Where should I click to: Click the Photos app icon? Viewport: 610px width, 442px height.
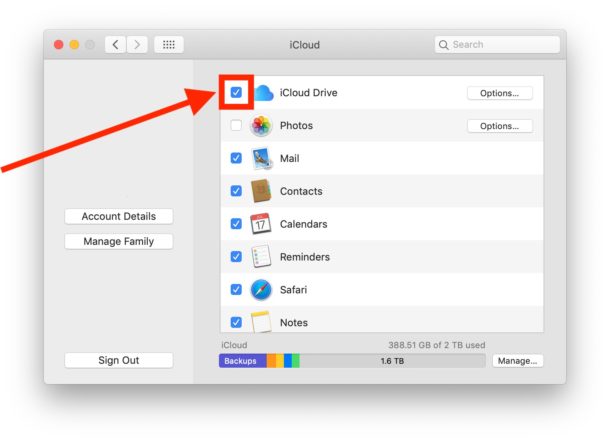pyautogui.click(x=261, y=126)
